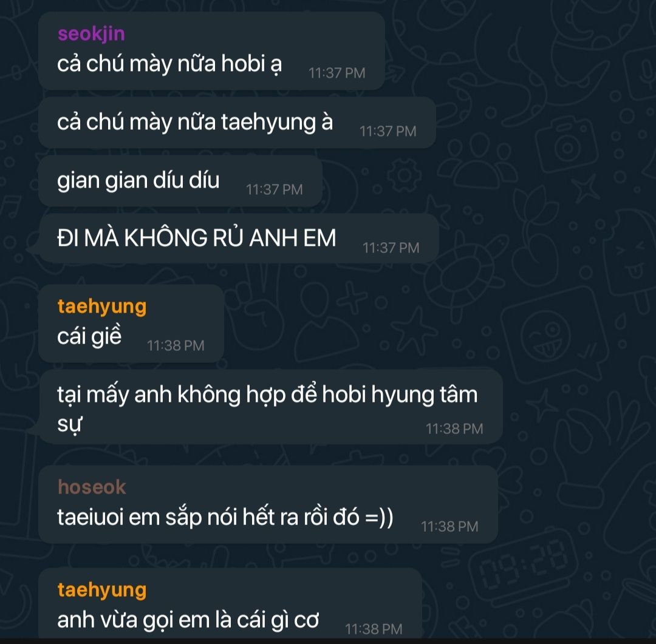Click the timestamp on the 'tâm sự' message

pyautogui.click(x=454, y=429)
